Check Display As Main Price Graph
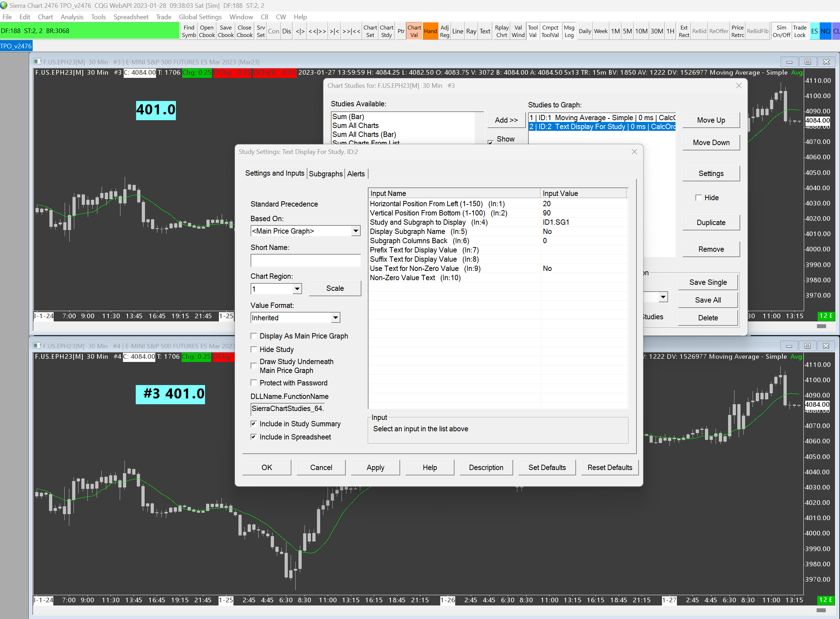840x619 pixels. point(254,336)
